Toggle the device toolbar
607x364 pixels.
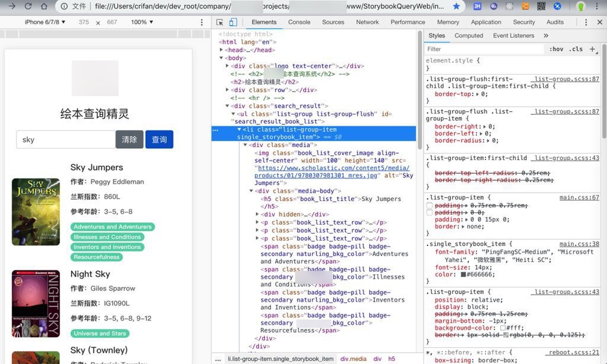click(x=233, y=23)
